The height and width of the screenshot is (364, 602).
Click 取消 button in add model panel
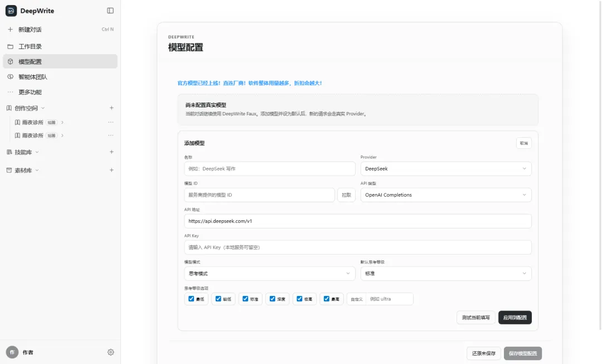pyautogui.click(x=523, y=143)
